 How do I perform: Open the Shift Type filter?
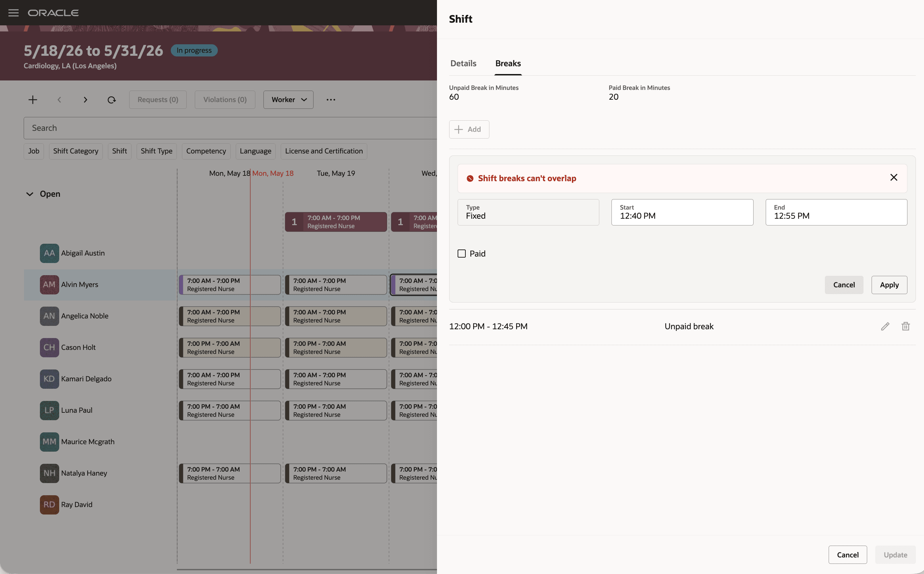157,151
